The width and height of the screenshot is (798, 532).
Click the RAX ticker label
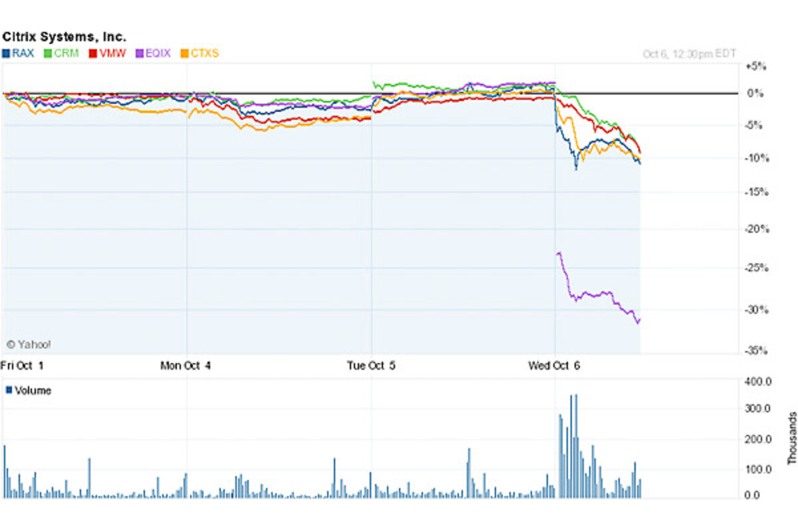pos(23,53)
